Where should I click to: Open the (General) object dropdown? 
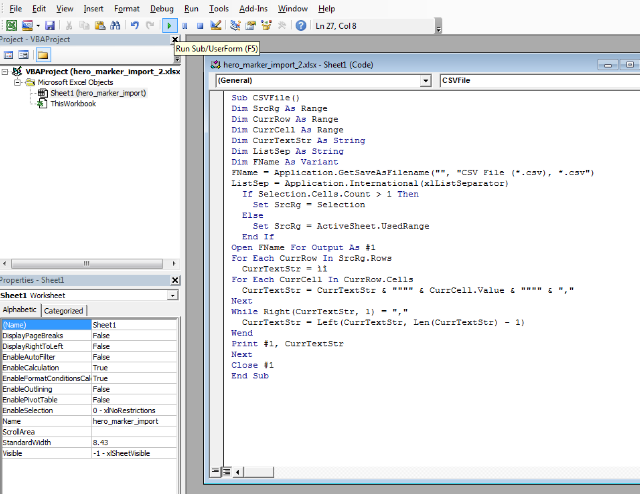tap(426, 80)
